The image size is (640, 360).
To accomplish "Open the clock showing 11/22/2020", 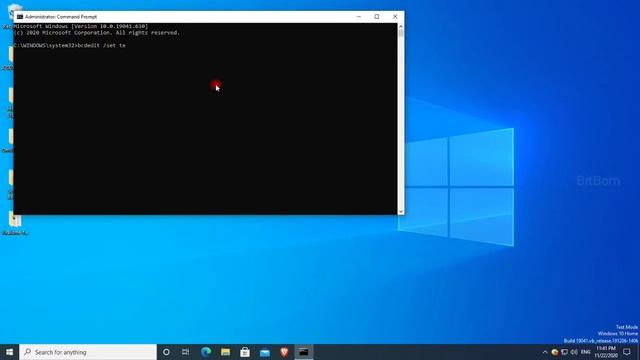I will coord(606,352).
